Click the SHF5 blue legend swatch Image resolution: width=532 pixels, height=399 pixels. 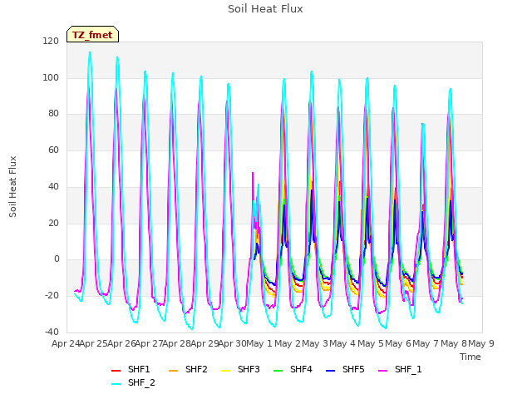[x=331, y=371]
